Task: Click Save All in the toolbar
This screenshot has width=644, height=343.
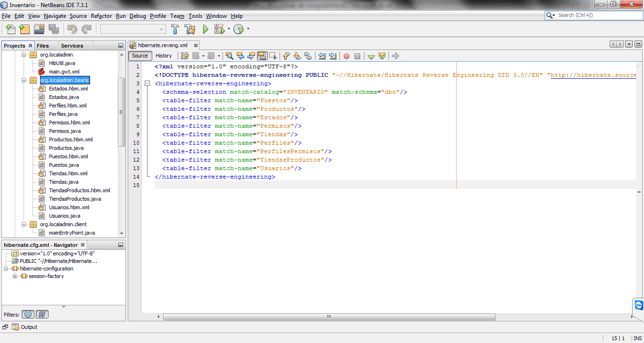Action: [55, 29]
